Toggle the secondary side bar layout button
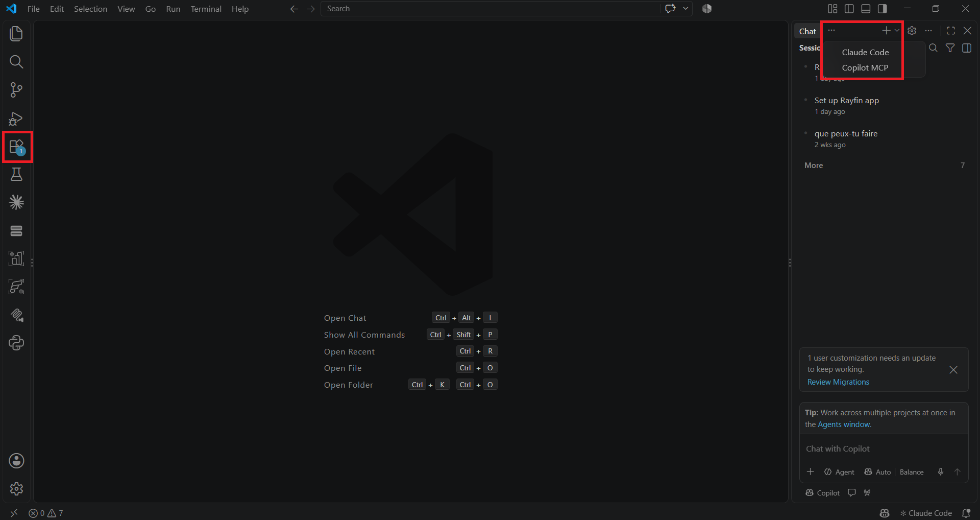Screen dimensions: 980x520 [x=882, y=9]
